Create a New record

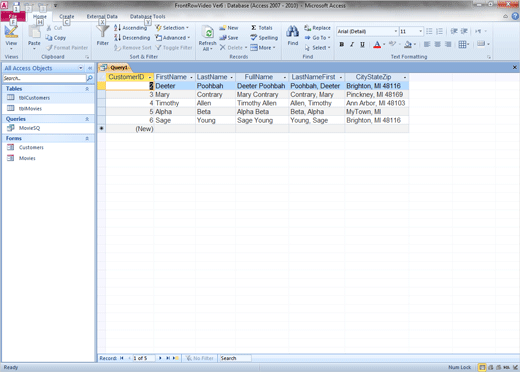point(229,28)
